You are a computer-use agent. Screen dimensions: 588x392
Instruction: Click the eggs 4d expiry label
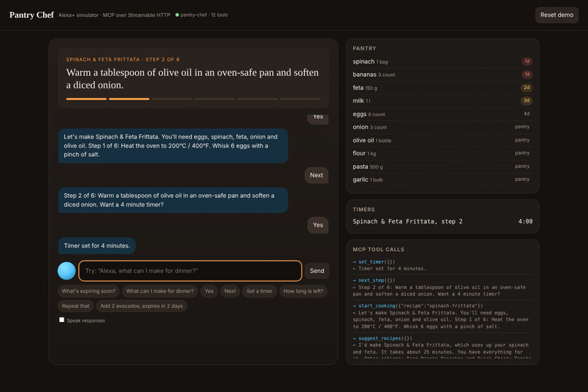pyautogui.click(x=527, y=114)
